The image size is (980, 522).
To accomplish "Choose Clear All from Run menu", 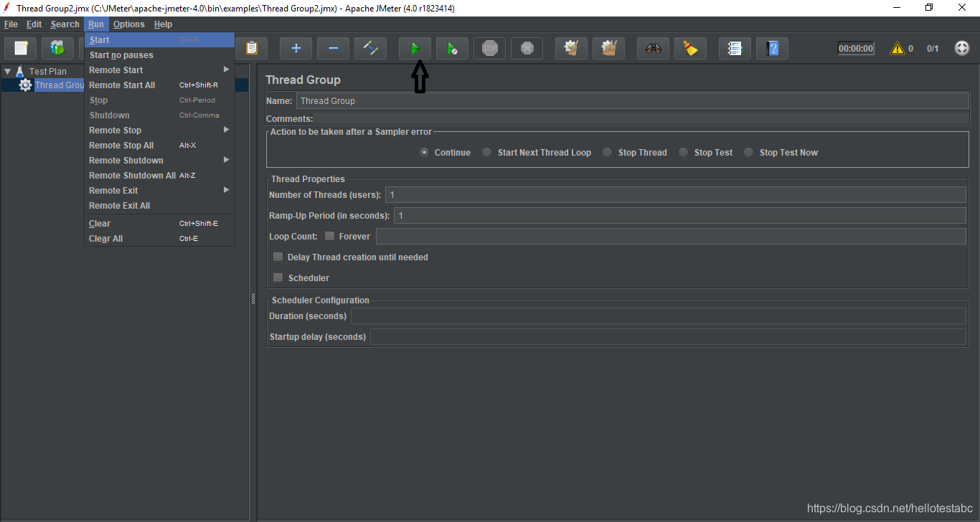I will (159, 239).
